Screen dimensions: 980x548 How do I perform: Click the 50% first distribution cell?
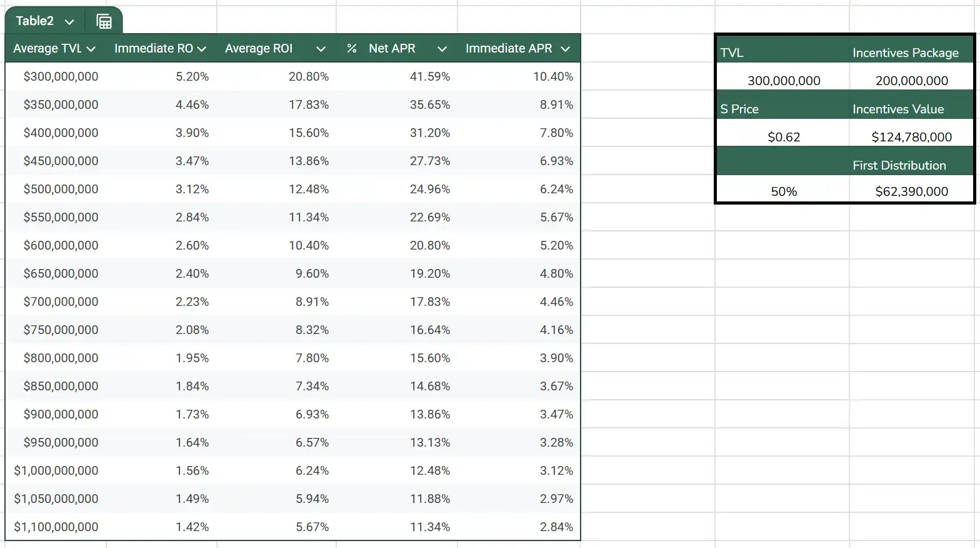[x=784, y=191]
